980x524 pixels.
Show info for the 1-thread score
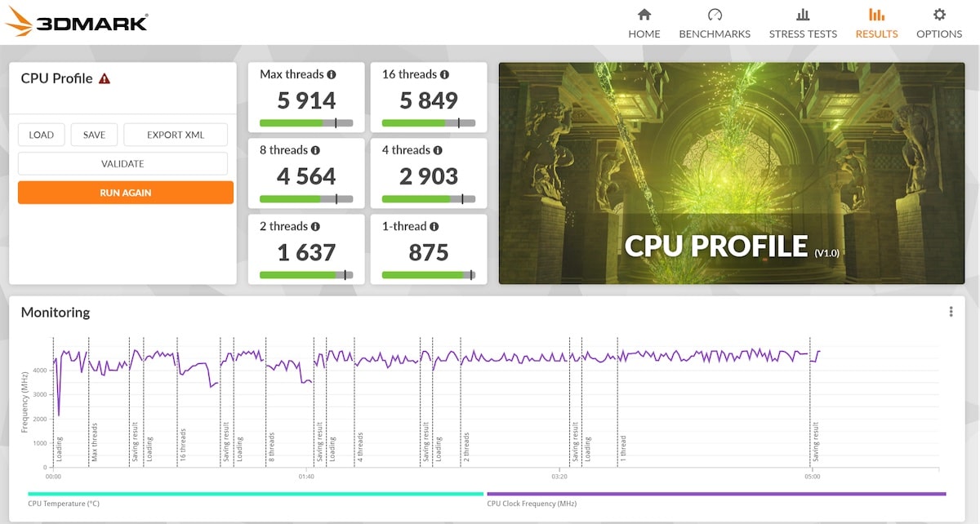point(434,227)
